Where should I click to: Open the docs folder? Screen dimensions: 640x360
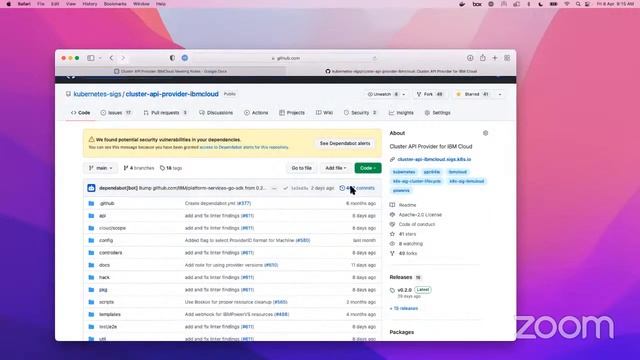[x=104, y=265]
